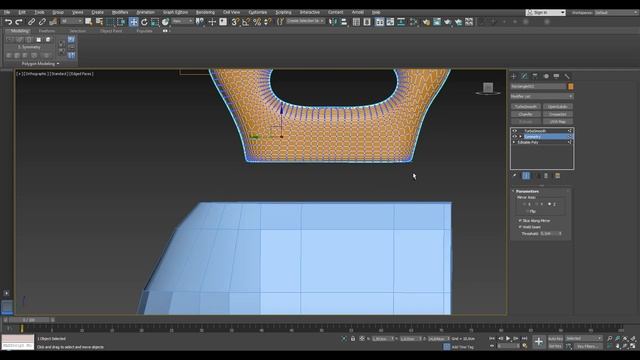Open the Create panel tab icon

[513, 76]
